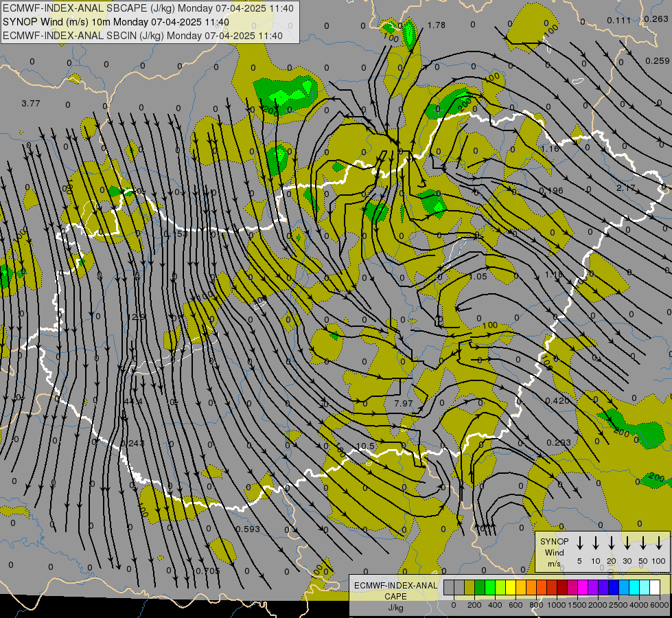Screen dimensions: 672x618
Task: Select the bright magenta CAPE legend swatch
Action: pyautogui.click(x=583, y=587)
